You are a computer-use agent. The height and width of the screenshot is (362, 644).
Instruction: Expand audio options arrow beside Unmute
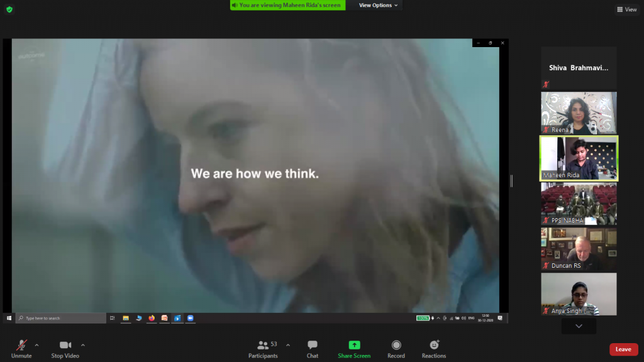pos(36,344)
